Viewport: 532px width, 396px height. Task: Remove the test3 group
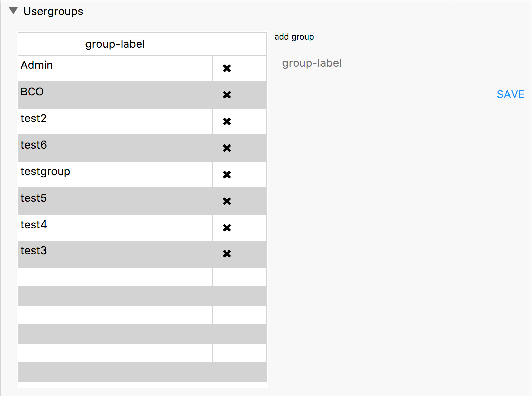(x=226, y=254)
